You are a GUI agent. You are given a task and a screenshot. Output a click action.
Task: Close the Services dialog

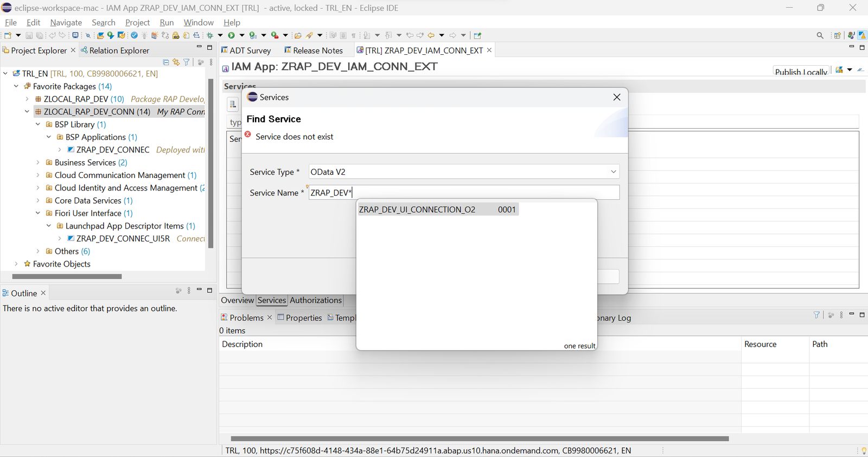tap(617, 97)
